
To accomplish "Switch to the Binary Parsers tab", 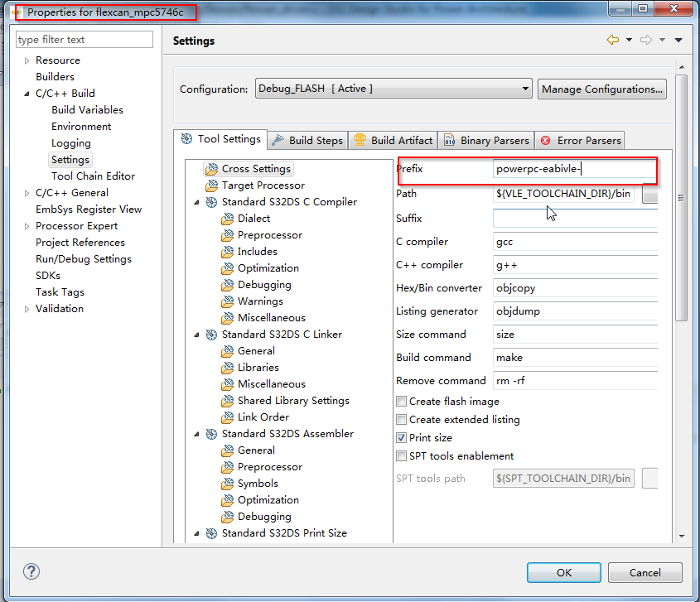I will [486, 141].
